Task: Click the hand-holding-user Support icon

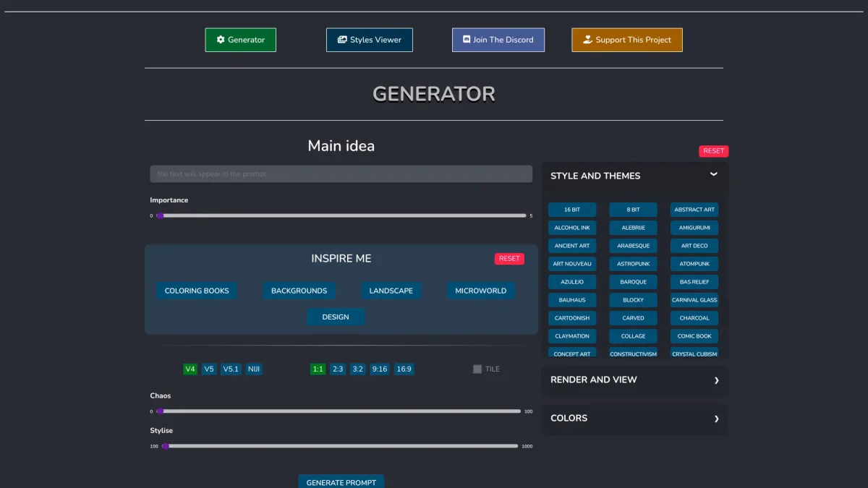Action: (x=587, y=40)
